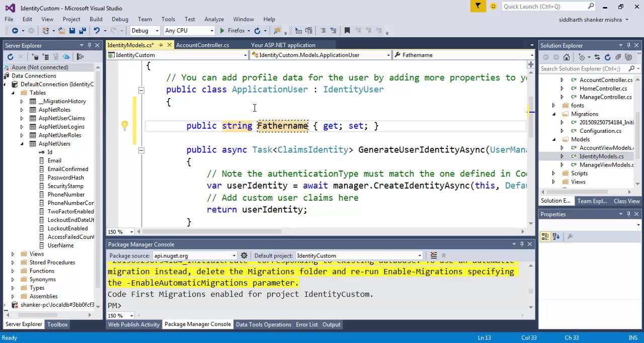Switch to Output tab
Viewport: 644px width, 343px height.
pyautogui.click(x=332, y=324)
